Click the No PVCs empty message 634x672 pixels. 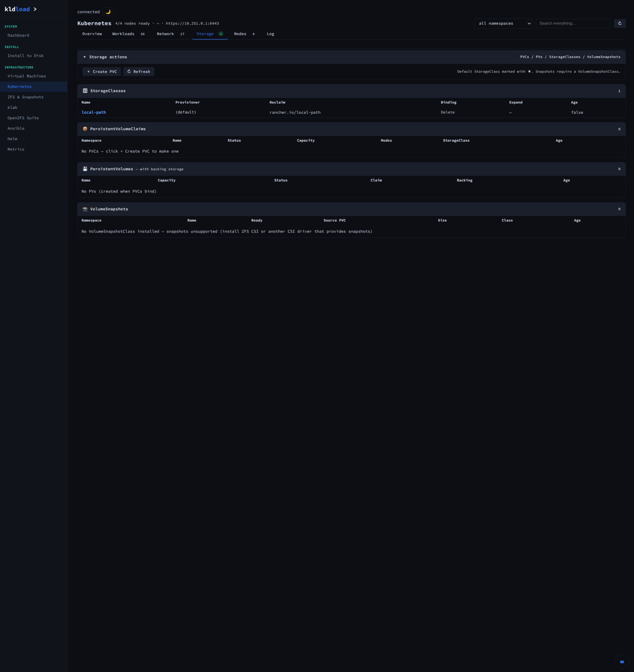[130, 151]
